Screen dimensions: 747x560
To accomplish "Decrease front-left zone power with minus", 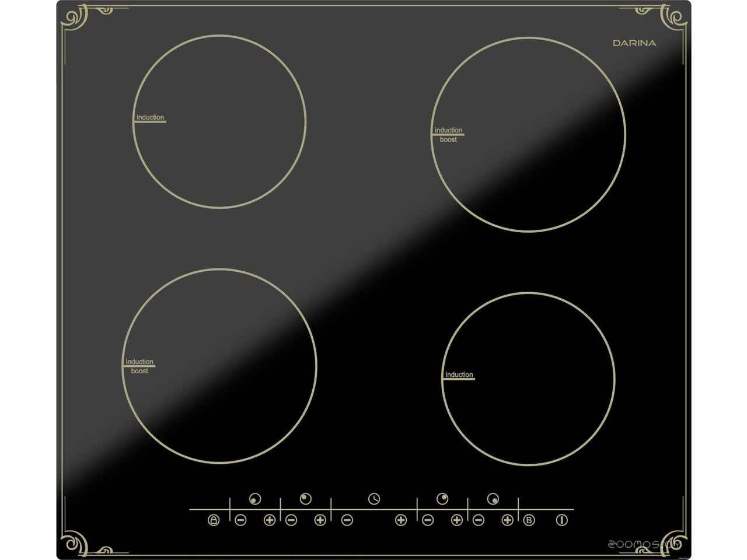I will (x=240, y=520).
